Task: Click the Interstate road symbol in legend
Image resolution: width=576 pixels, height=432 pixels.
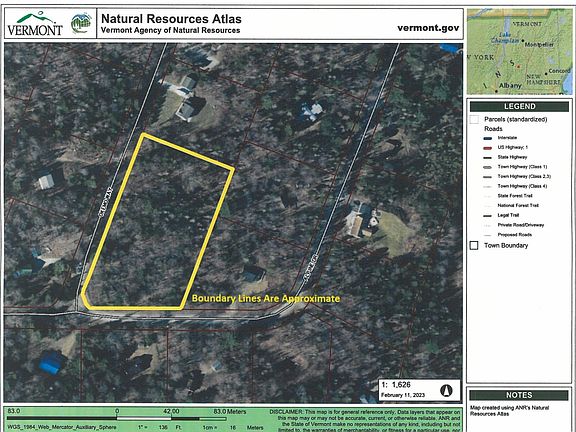Action: (488, 138)
